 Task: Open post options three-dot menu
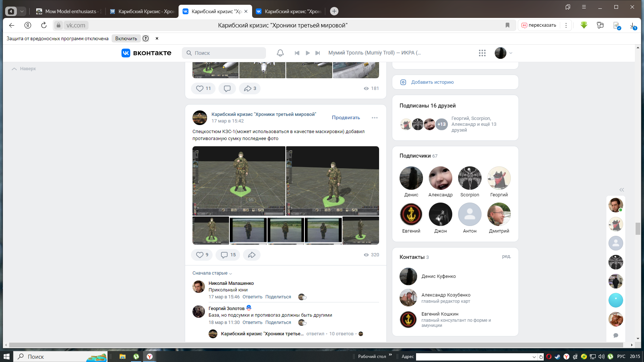click(375, 118)
